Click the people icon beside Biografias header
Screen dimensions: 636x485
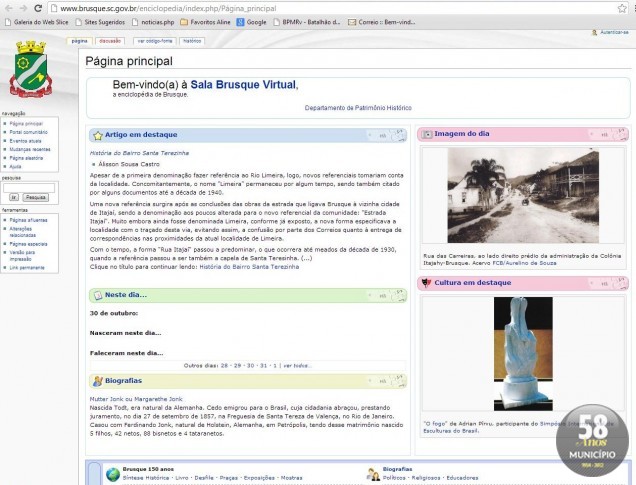pos(98,381)
